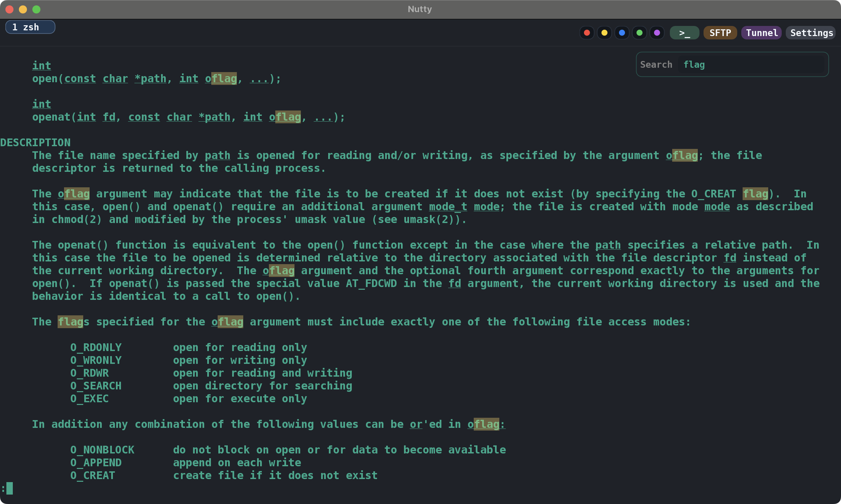
Task: Select the purple color dot
Action: pos(657,33)
